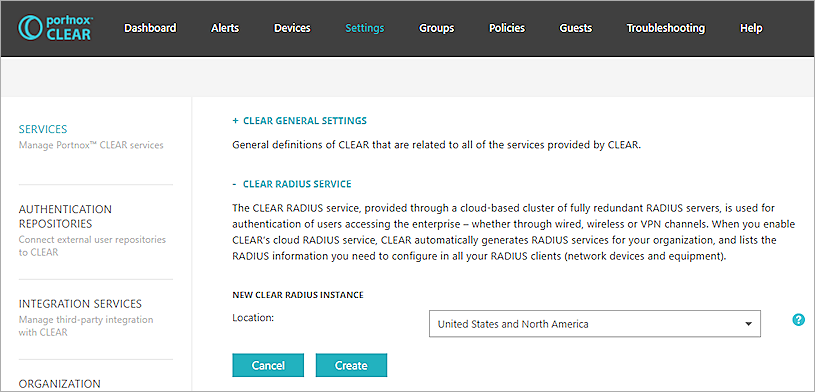The image size is (815, 392).
Task: Open the Devices menu
Action: click(292, 28)
